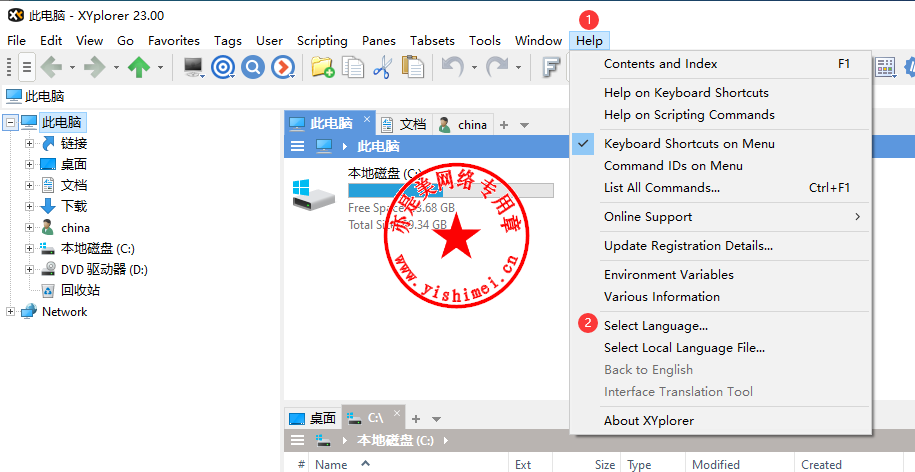This screenshot has height=472, width=915.
Task: Expand the 下载 tree node
Action: click(x=29, y=207)
